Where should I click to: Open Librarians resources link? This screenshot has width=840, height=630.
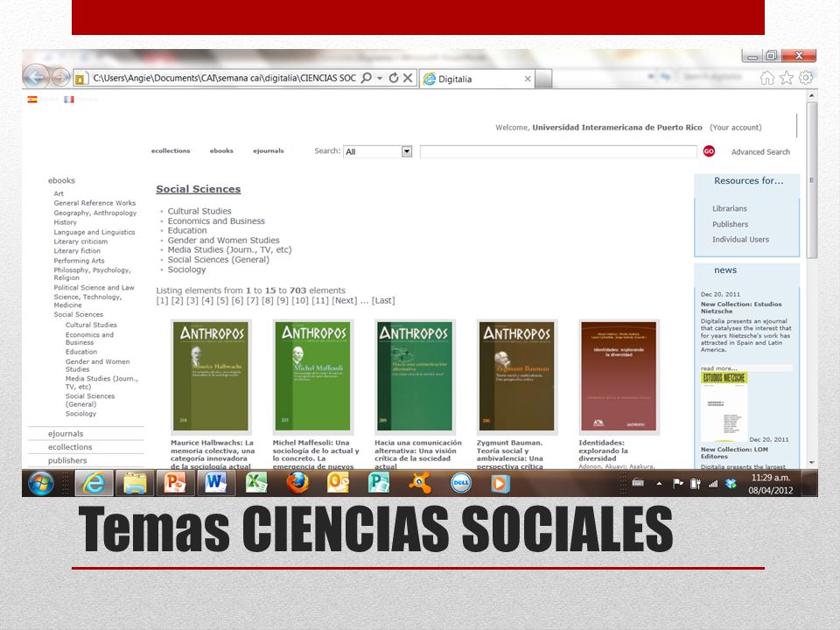[x=729, y=208]
